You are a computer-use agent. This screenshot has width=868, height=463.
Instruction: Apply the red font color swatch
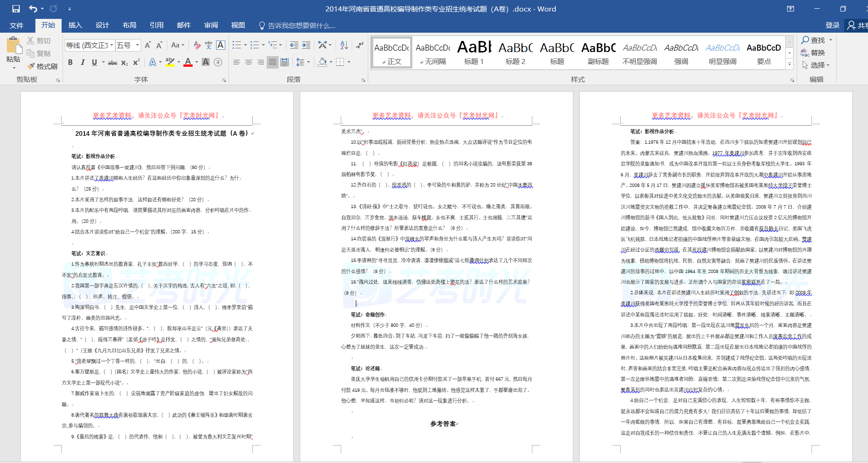tap(188, 62)
